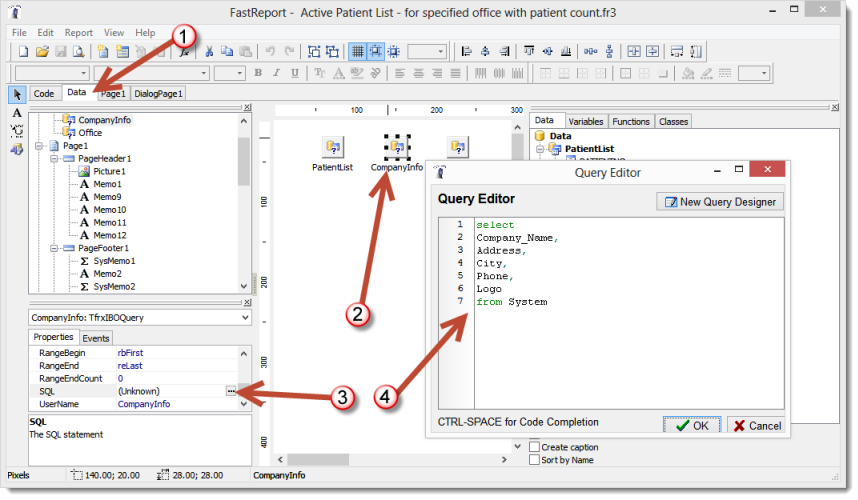Collapse the PageHeader1 tree node

(54, 159)
